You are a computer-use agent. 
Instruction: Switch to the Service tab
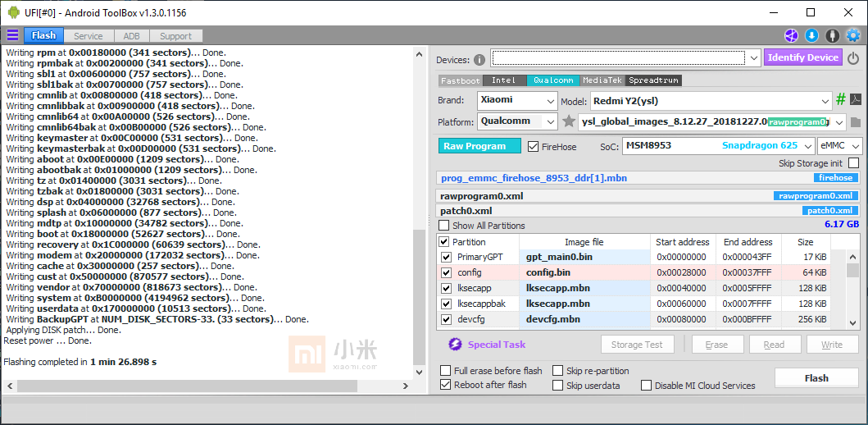tap(89, 36)
